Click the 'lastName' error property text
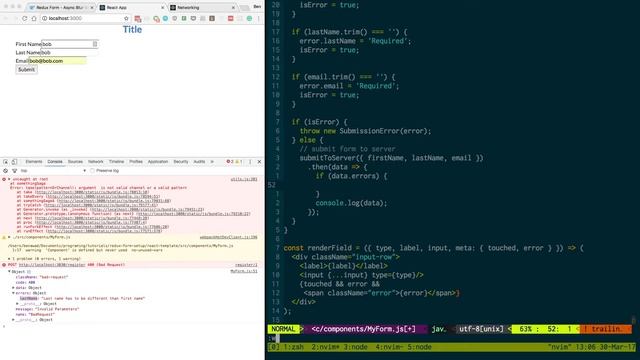Screen dimensions: 640x360 coord(29,298)
